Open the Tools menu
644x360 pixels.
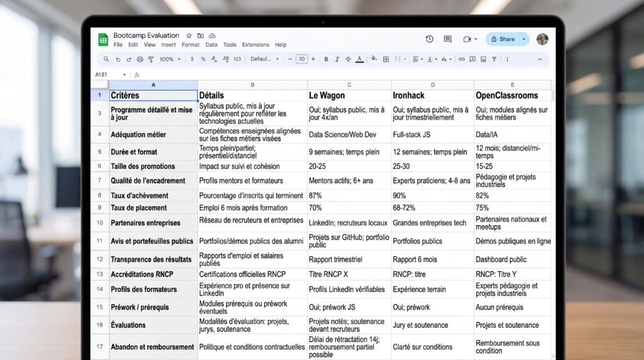[x=230, y=45]
